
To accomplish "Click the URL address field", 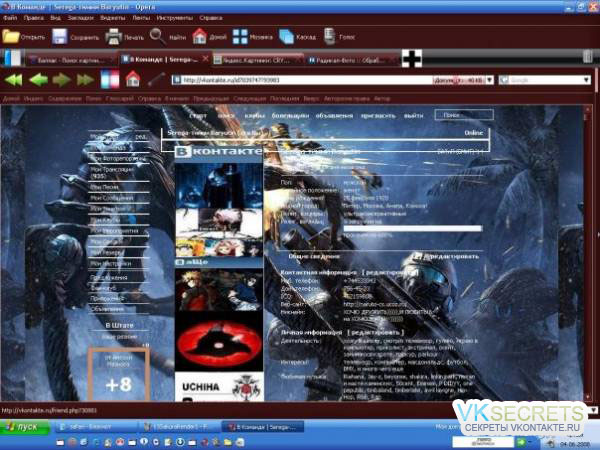I will (x=302, y=80).
